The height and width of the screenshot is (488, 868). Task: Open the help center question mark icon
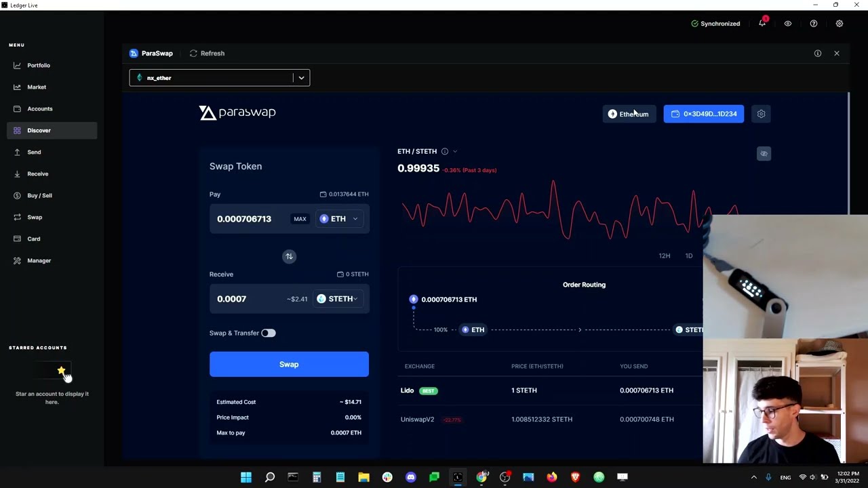[x=814, y=23]
